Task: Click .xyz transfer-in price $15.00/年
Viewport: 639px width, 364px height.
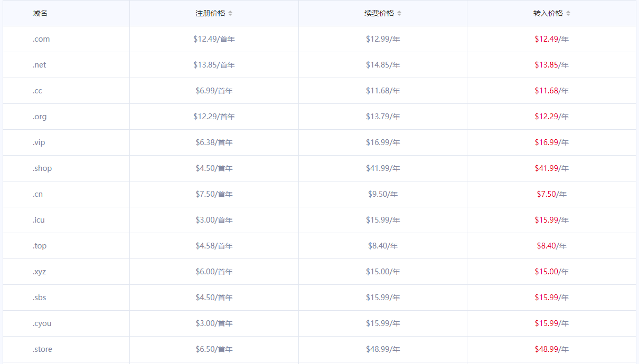Action: [x=552, y=272]
